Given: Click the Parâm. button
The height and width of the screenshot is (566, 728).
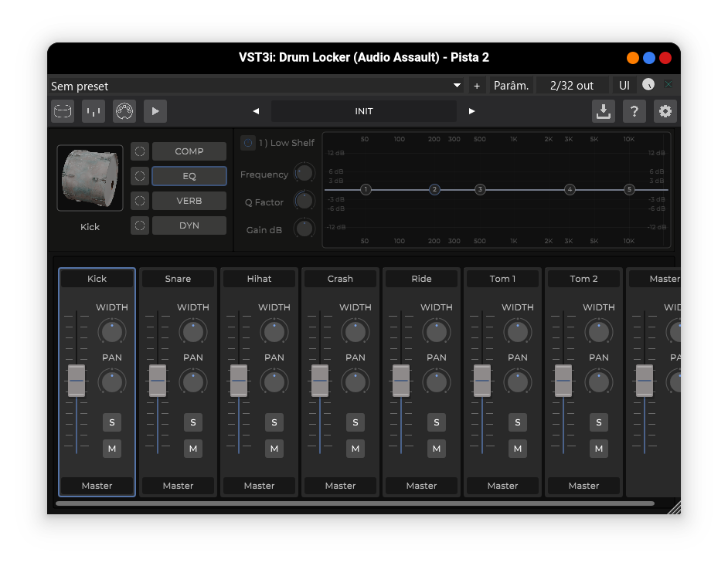Looking at the screenshot, I should pyautogui.click(x=511, y=86).
